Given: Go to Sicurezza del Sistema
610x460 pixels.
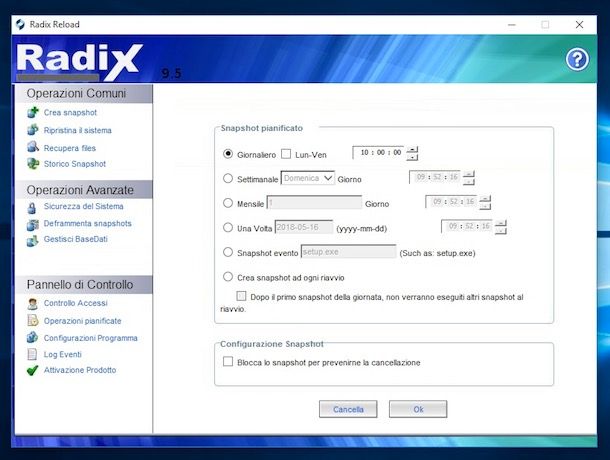Looking at the screenshot, I should coord(84,206).
